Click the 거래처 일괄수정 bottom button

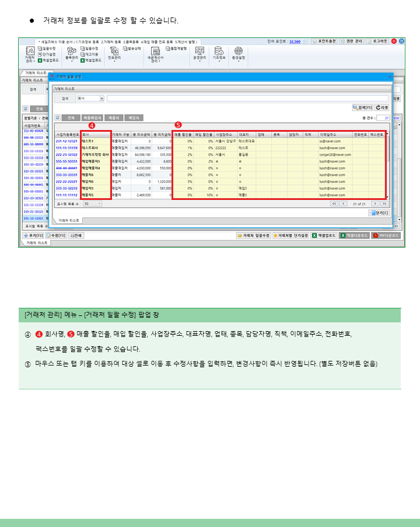point(254,236)
